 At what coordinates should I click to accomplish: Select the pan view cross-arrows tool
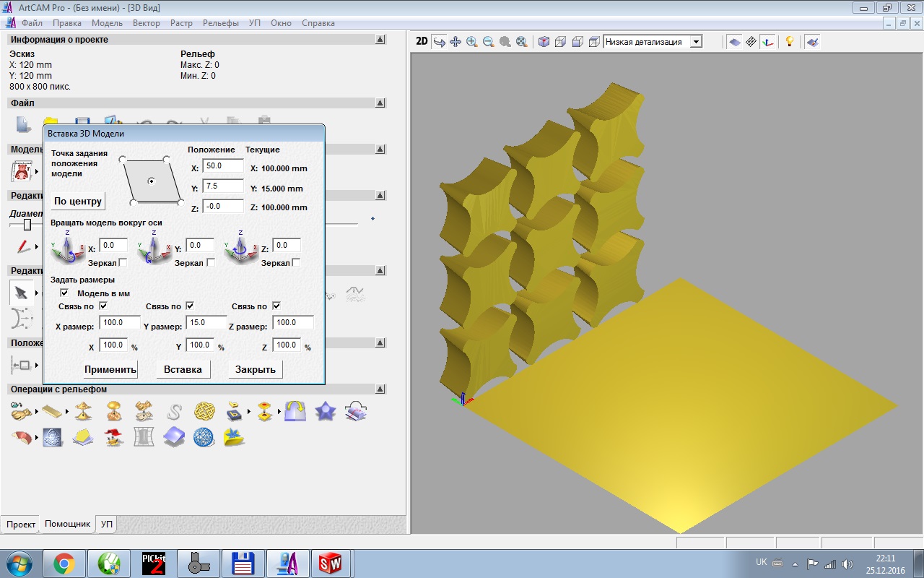coord(456,42)
